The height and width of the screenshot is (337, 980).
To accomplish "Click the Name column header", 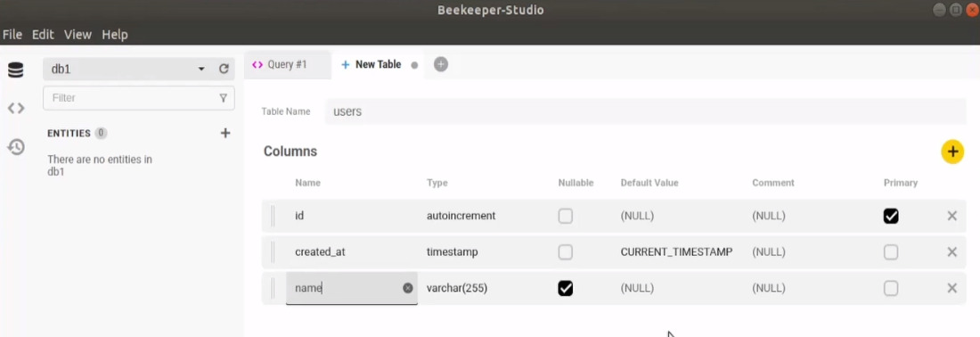I will (x=307, y=183).
